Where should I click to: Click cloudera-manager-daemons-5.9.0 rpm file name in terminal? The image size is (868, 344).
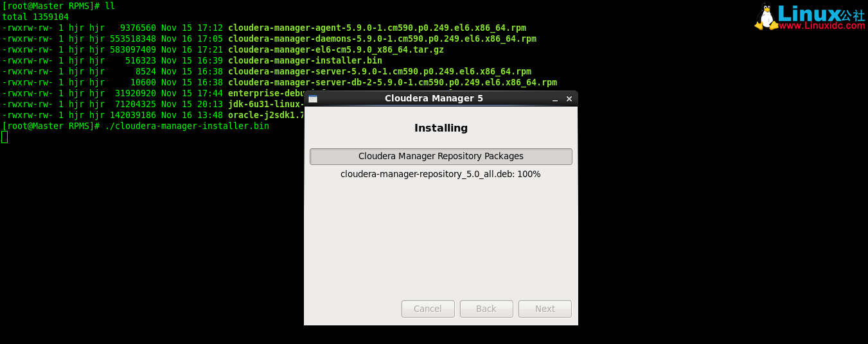coord(382,39)
